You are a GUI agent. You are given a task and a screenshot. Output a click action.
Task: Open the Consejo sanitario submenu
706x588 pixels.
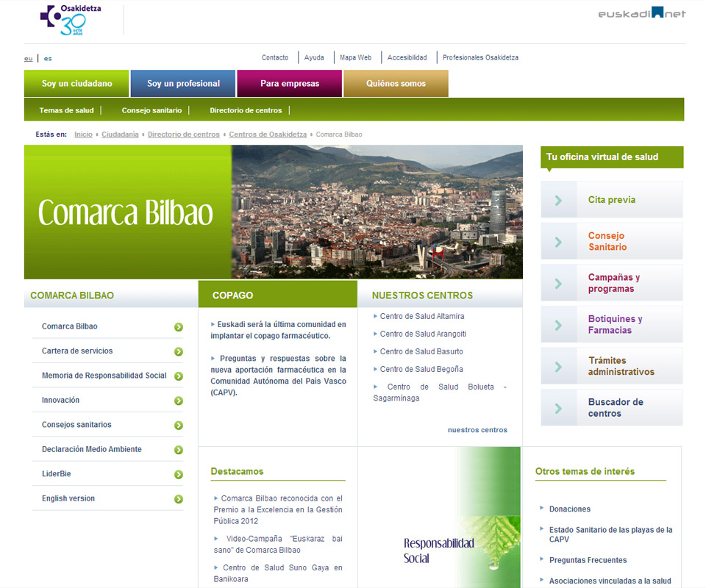[x=151, y=110]
